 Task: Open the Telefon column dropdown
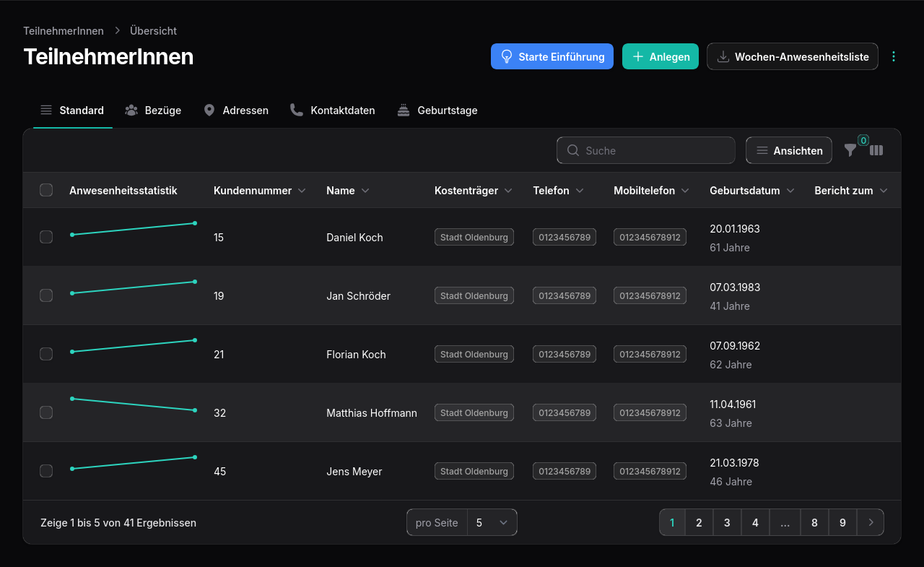pyautogui.click(x=580, y=191)
